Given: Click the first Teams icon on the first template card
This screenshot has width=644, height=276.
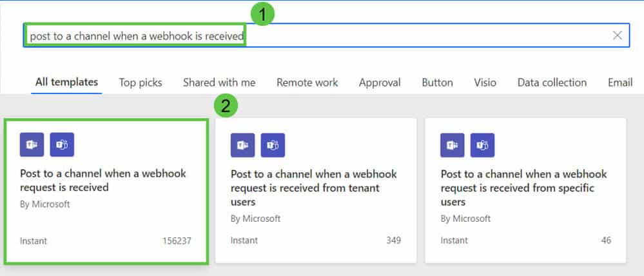Looking at the screenshot, I should point(32,144).
